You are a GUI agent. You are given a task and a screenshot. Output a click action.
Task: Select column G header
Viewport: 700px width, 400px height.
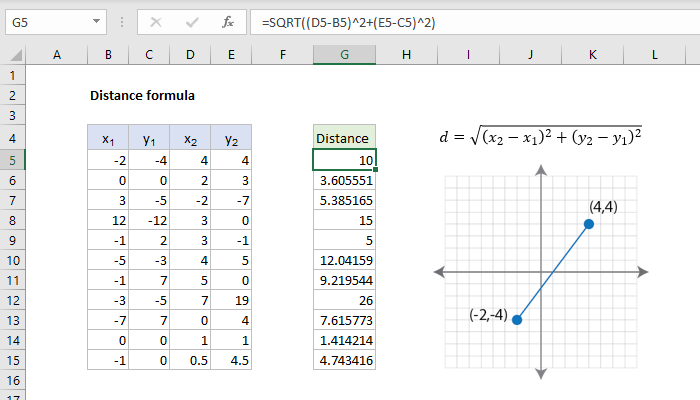click(344, 54)
